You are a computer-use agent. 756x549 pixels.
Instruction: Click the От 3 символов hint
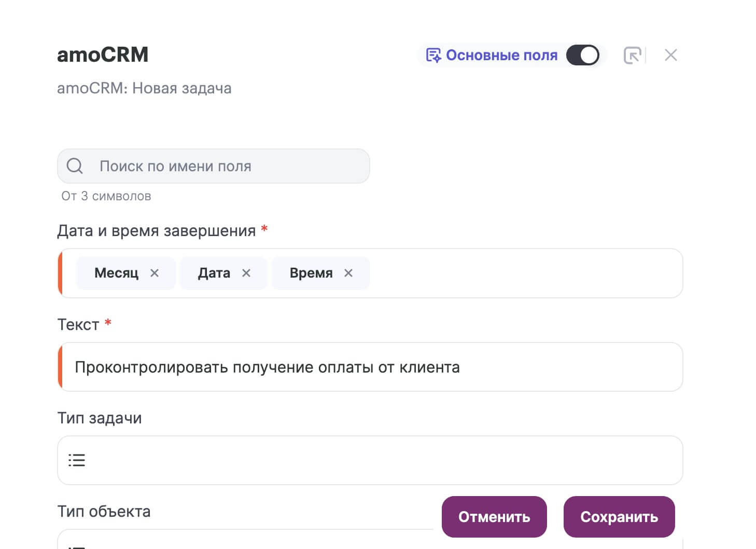106,196
